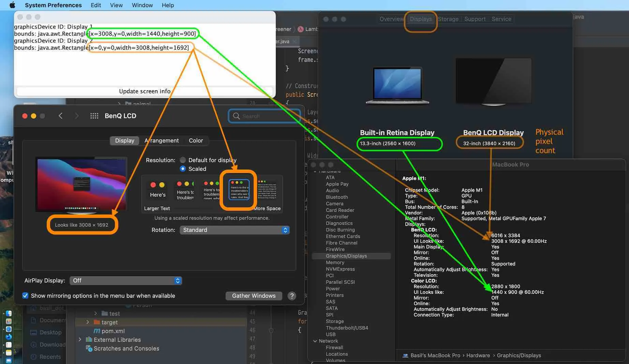
Task: Click the red Lambda icon in the IDE breadcrumb
Action: 301,29
